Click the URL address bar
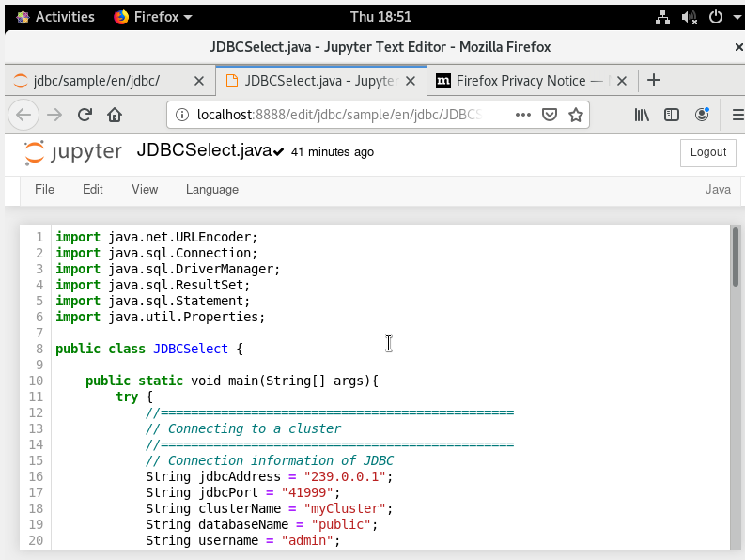745x560 pixels. click(x=338, y=115)
